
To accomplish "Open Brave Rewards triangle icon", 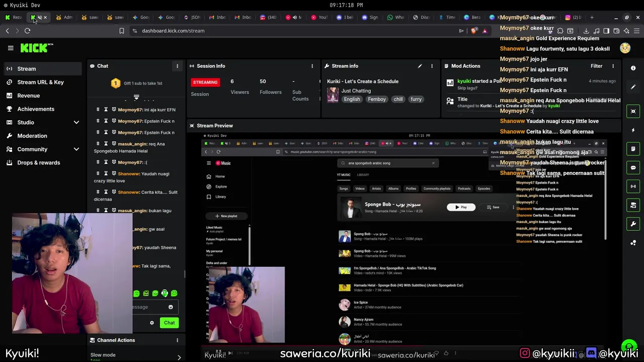I will tap(485, 31).
